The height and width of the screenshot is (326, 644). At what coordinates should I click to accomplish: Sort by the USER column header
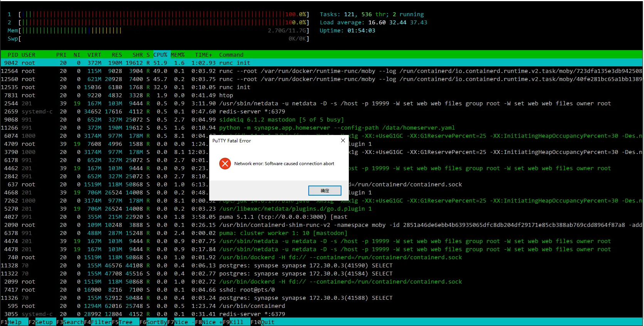click(x=29, y=55)
